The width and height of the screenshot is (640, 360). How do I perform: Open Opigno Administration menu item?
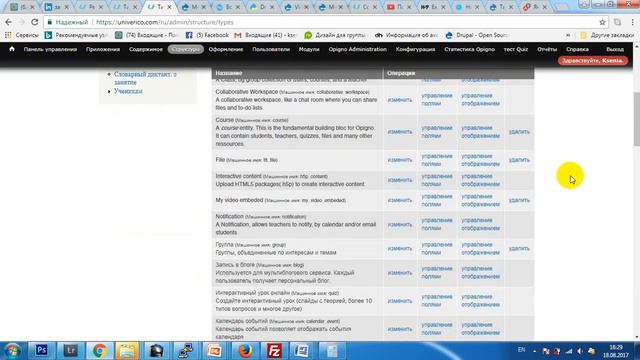coord(358,49)
